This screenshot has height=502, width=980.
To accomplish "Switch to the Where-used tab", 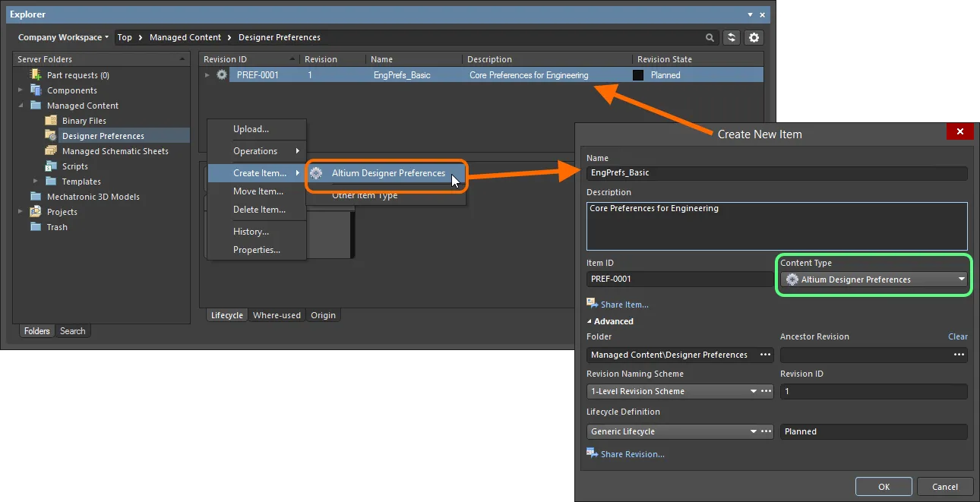I will [277, 315].
